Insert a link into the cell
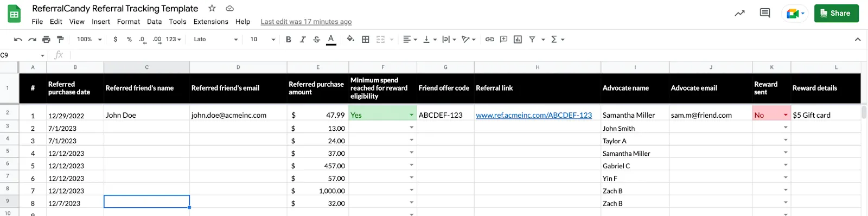This screenshot has height=216, width=868. [x=490, y=39]
